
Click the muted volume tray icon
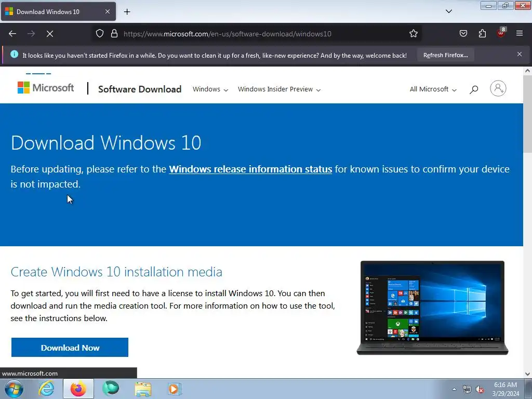tap(480, 390)
